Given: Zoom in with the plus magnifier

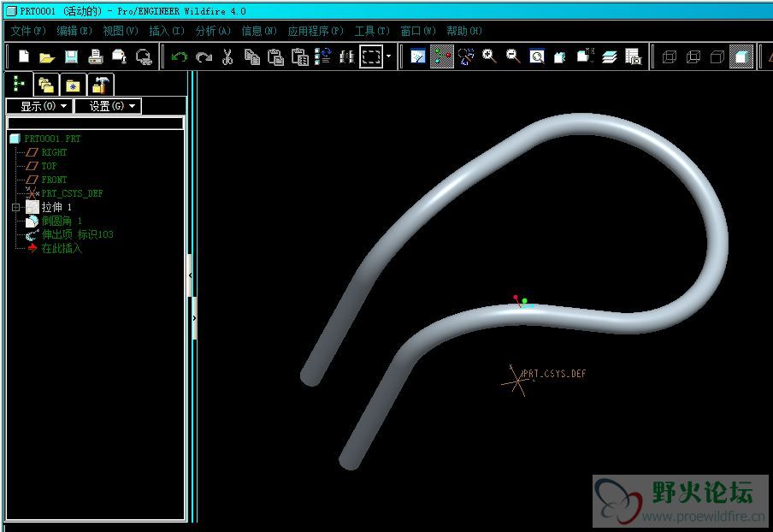Looking at the screenshot, I should coord(489,56).
